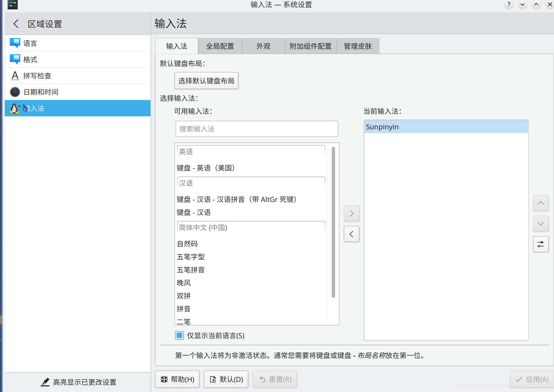Click 选择默认键盘布局 button
The height and width of the screenshot is (392, 554).
click(206, 81)
